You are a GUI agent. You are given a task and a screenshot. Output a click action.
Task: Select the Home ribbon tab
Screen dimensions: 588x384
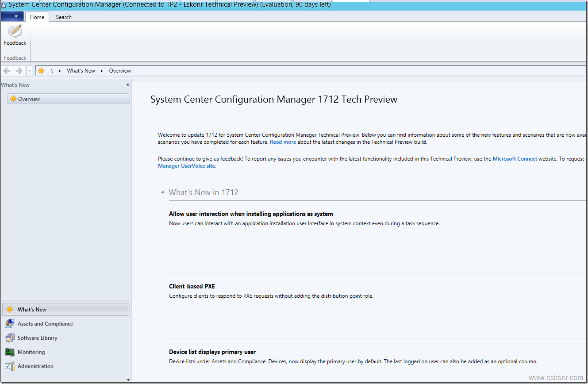tap(37, 17)
